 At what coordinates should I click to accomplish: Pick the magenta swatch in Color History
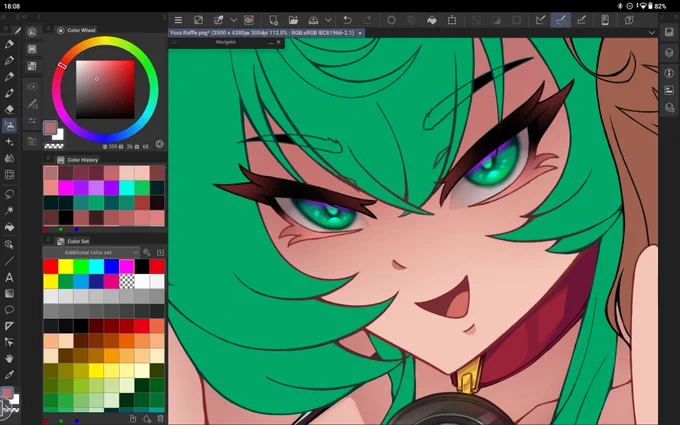(x=66, y=188)
